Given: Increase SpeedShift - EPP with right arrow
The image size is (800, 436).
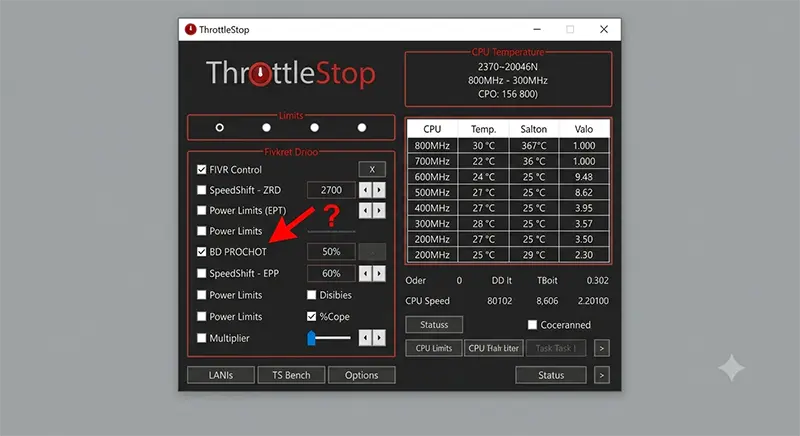Looking at the screenshot, I should 379,273.
